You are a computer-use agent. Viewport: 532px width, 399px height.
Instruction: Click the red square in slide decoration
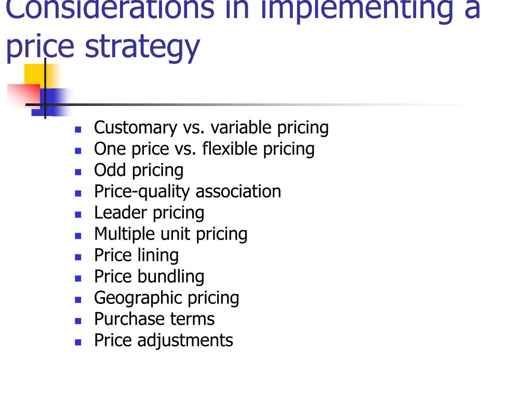[24, 96]
